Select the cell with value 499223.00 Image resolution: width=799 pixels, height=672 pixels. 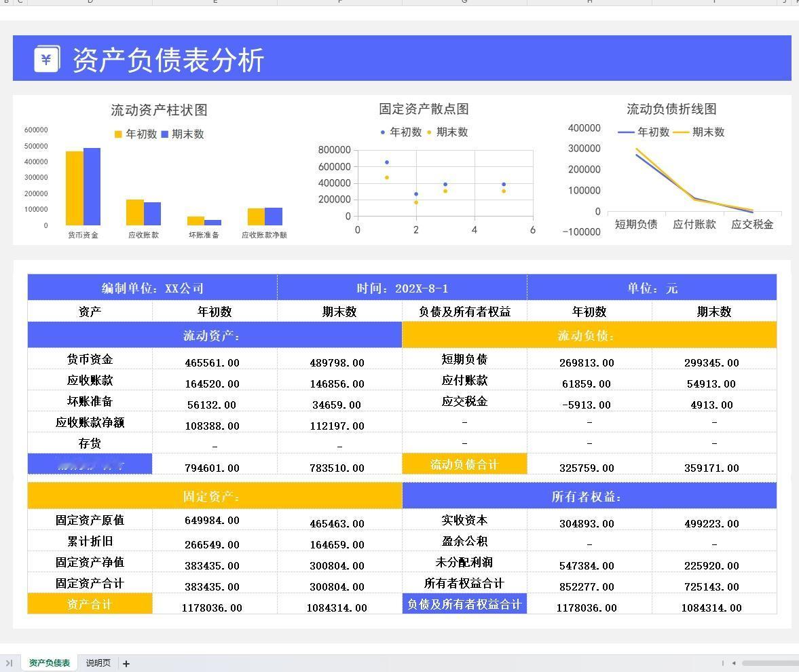point(714,520)
